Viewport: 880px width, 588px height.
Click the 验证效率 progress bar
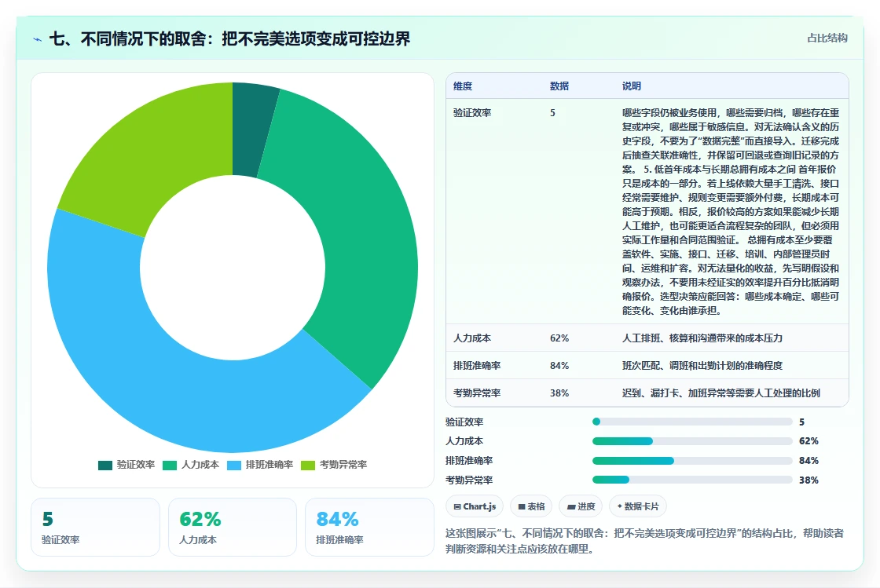[692, 422]
